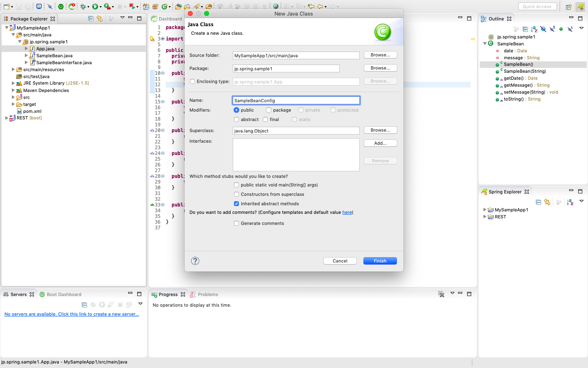Viewport: 588px width, 368px height.
Task: Click Browse next to Package field
Action: (381, 68)
